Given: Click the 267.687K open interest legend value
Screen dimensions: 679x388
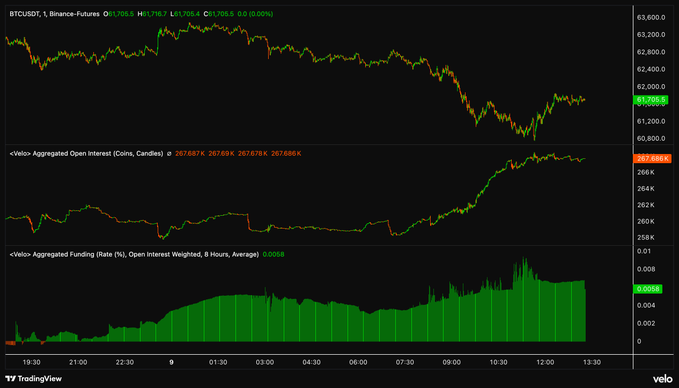Looking at the screenshot, I should (x=190, y=153).
